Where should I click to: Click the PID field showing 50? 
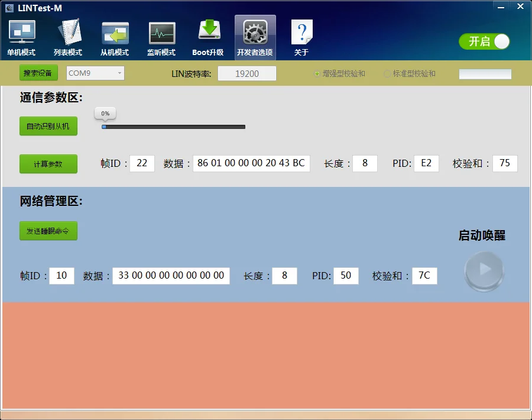346,276
